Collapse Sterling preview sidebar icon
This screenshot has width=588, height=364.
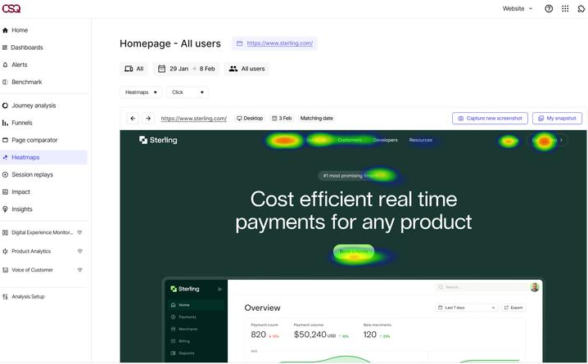pos(220,289)
